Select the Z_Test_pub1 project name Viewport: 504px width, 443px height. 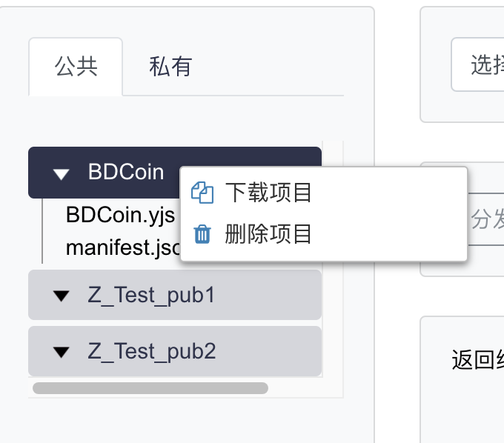tap(151, 296)
